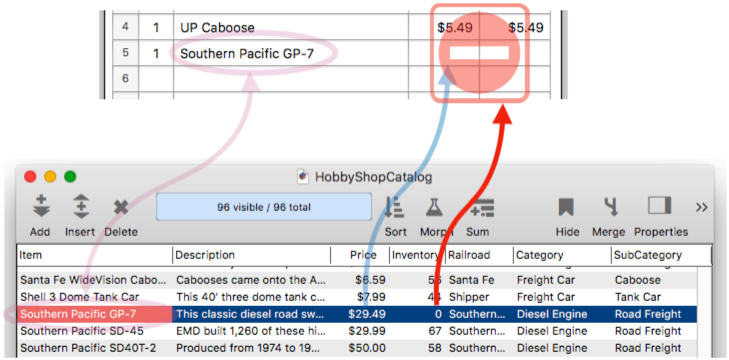Click the UP Caboose invoice row
This screenshot has width=729, height=360.
331,27
